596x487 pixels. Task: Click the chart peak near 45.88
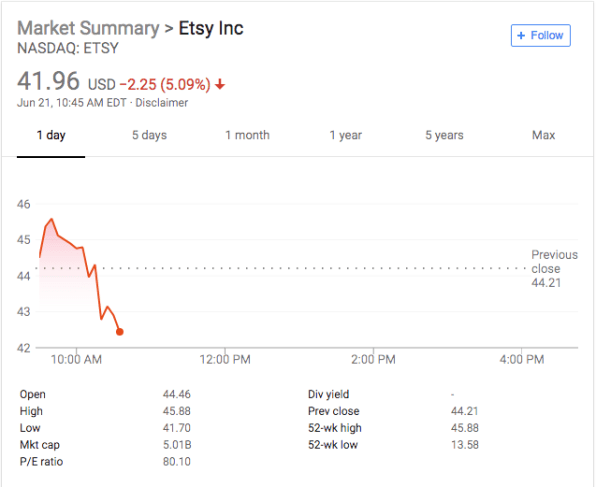(x=52, y=219)
